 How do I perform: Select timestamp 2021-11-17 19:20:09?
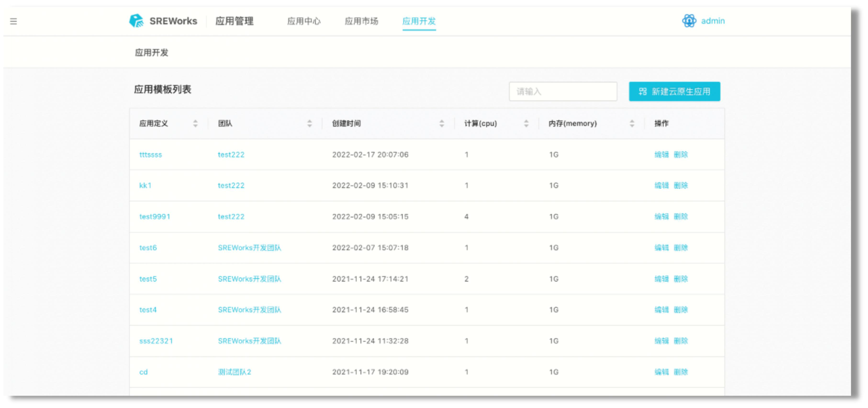tap(370, 372)
